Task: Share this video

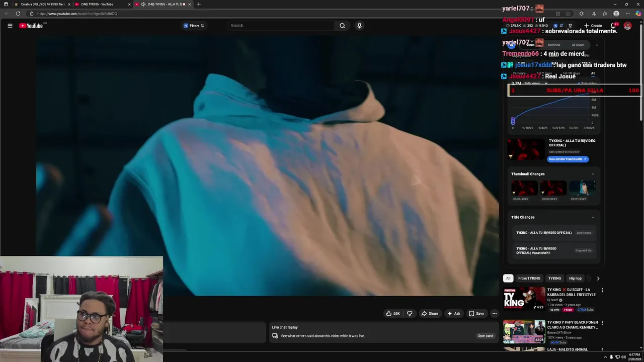Action: [430, 314]
